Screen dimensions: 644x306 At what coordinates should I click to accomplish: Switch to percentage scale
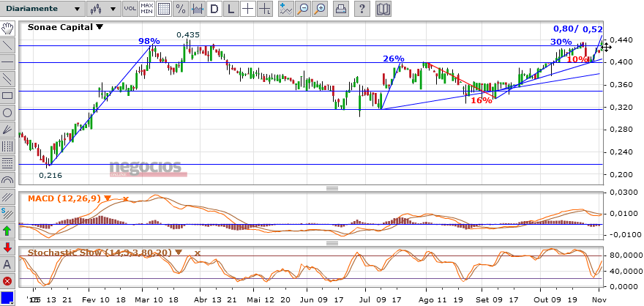181,9
